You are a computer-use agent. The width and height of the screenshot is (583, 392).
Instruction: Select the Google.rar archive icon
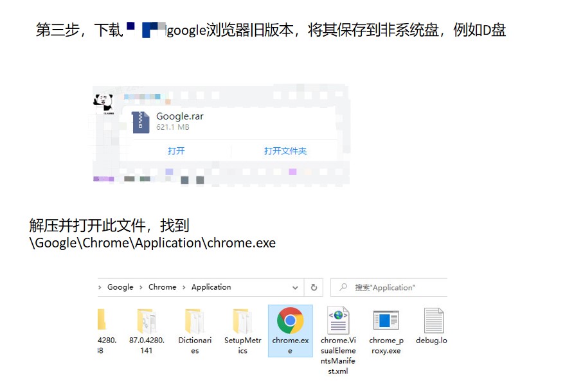pyautogui.click(x=142, y=122)
